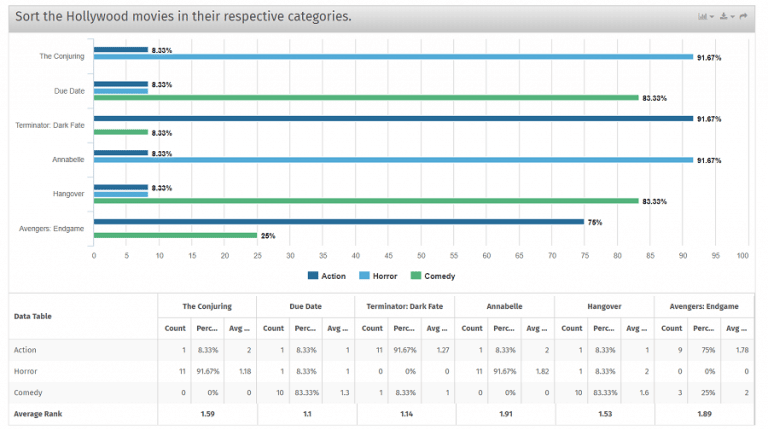Select The Conjuring column header in table
The image size is (768, 430).
point(207,307)
